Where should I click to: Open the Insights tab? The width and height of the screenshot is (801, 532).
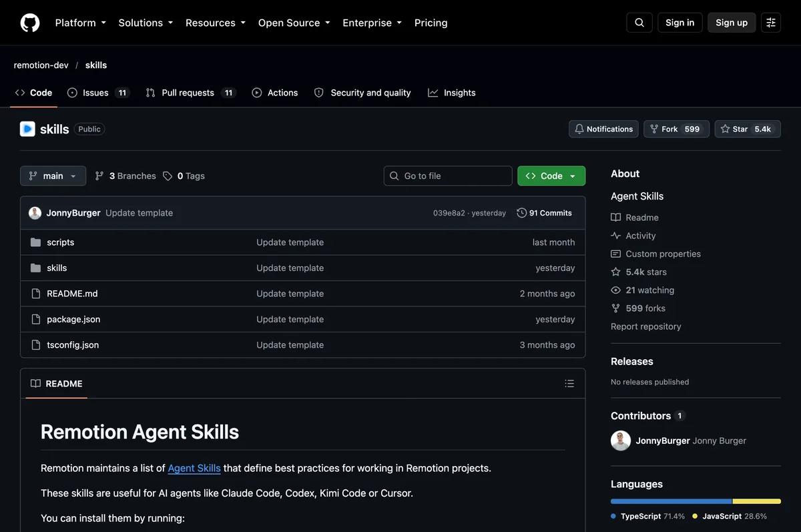(452, 93)
